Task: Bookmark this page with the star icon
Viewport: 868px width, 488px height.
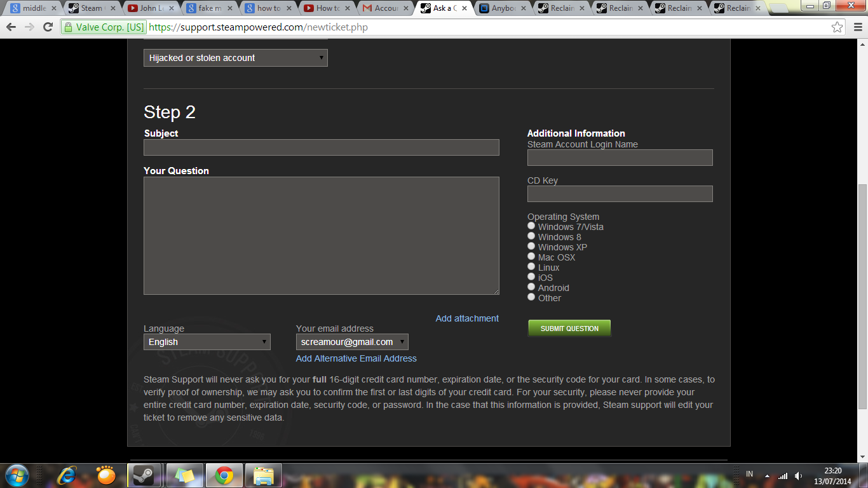Action: 837,27
